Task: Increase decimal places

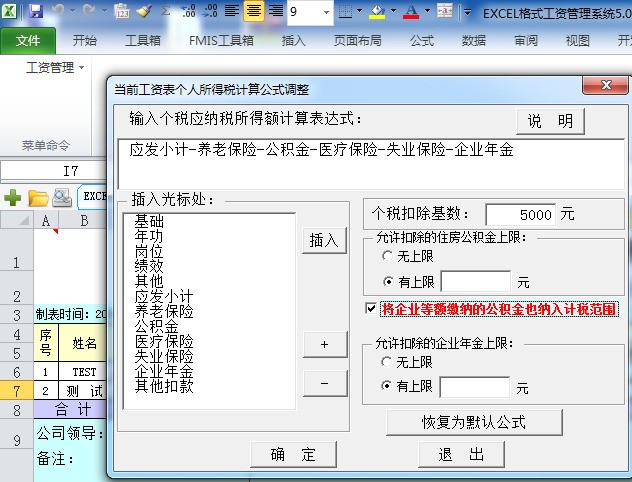Action: click(x=188, y=10)
